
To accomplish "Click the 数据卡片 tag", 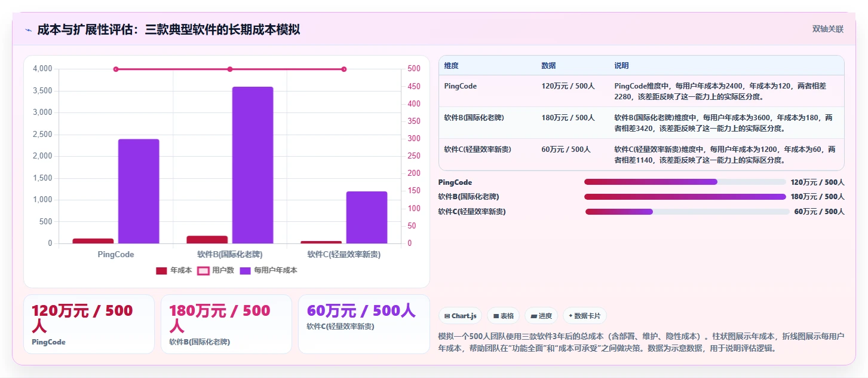I will click(584, 316).
